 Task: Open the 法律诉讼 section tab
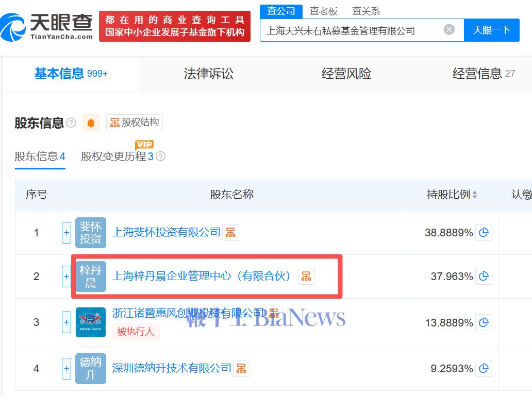(208, 74)
